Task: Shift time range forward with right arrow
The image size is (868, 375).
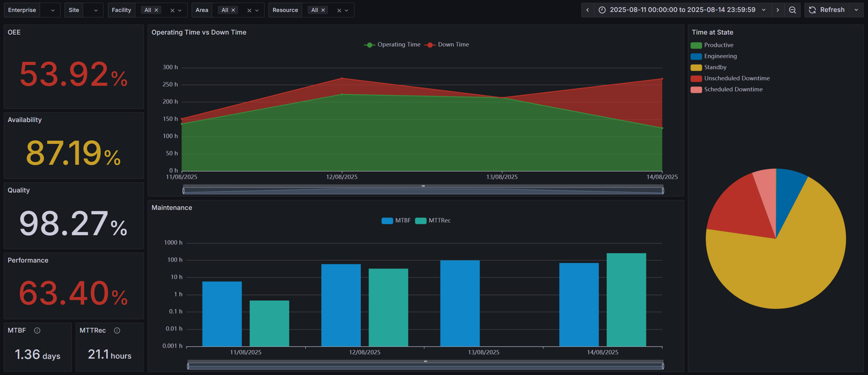Action: pos(777,10)
